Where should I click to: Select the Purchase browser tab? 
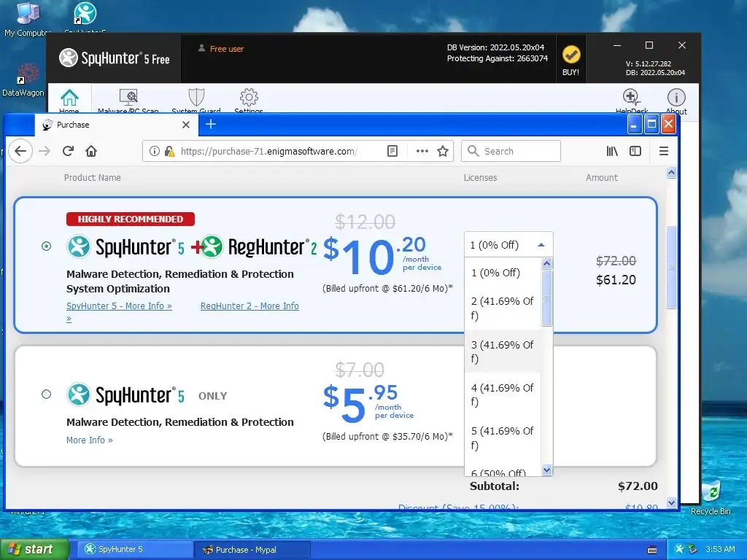tap(117, 125)
